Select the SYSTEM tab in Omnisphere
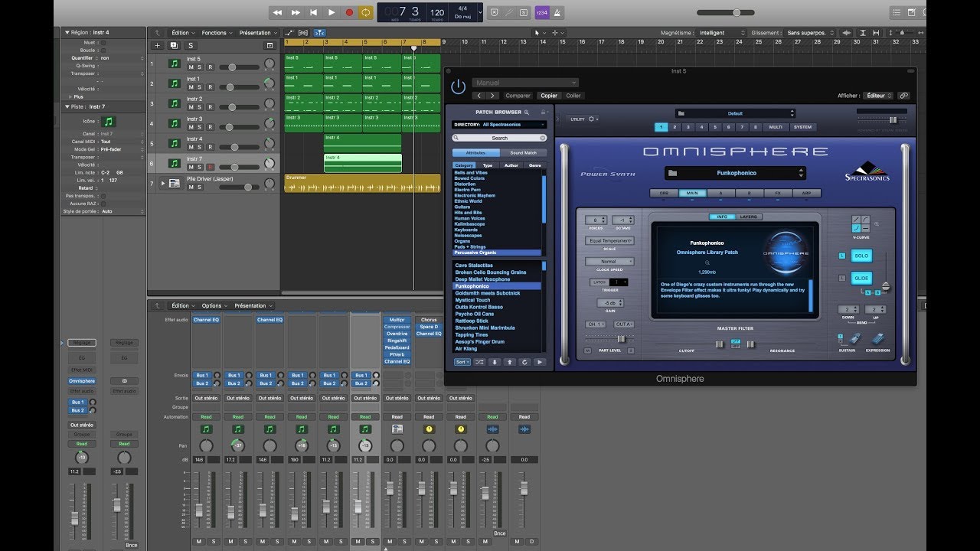This screenshot has height=551, width=980. (802, 127)
